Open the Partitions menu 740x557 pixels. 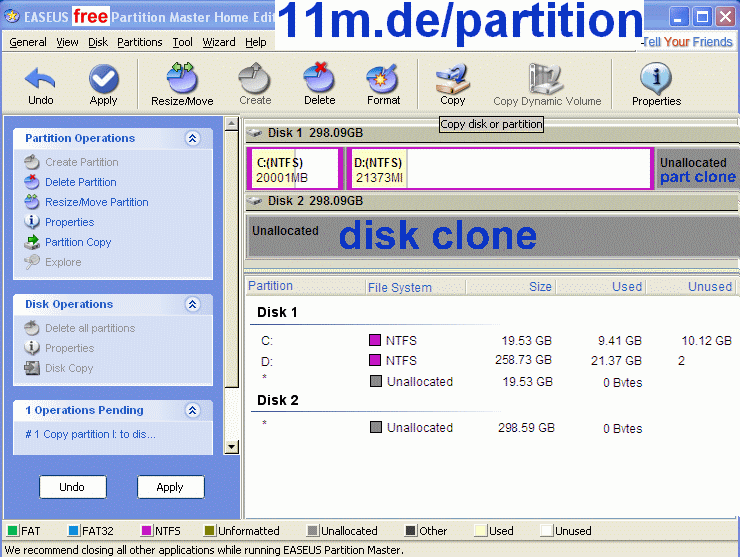140,42
